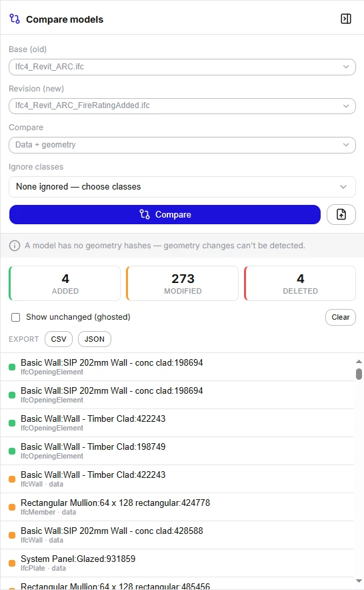This screenshot has width=364, height=590.
Task: Open the Revision (new) model dropdown
Action: coord(182,105)
